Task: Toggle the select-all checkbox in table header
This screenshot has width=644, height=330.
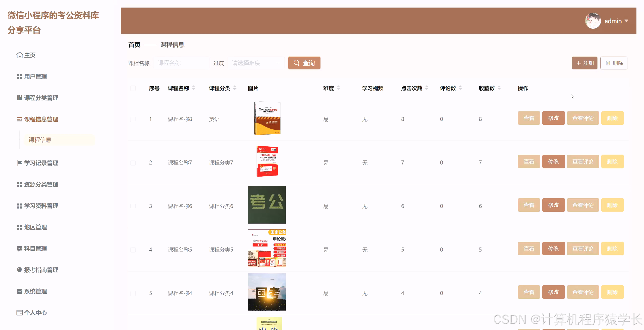Action: click(x=133, y=88)
